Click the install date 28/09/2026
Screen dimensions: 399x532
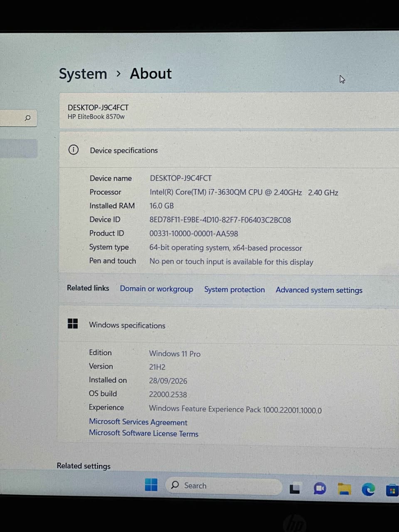[x=168, y=381]
